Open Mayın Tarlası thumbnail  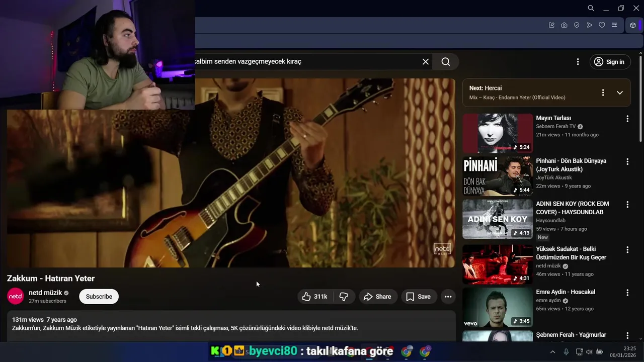pyautogui.click(x=498, y=133)
